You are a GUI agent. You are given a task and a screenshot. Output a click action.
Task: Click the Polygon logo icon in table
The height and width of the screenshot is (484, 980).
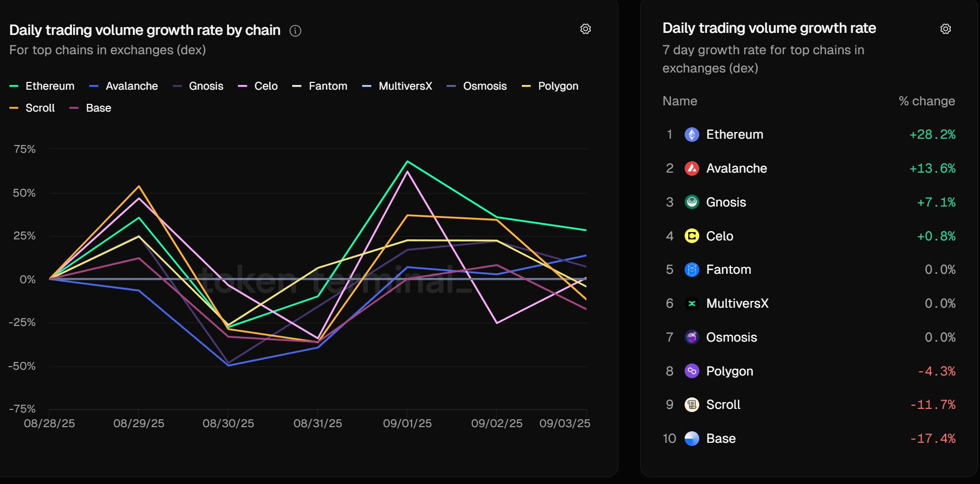point(691,371)
